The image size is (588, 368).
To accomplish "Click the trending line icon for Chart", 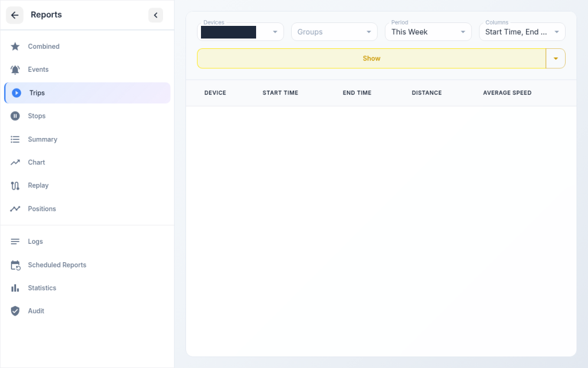I will pyautogui.click(x=15, y=162).
